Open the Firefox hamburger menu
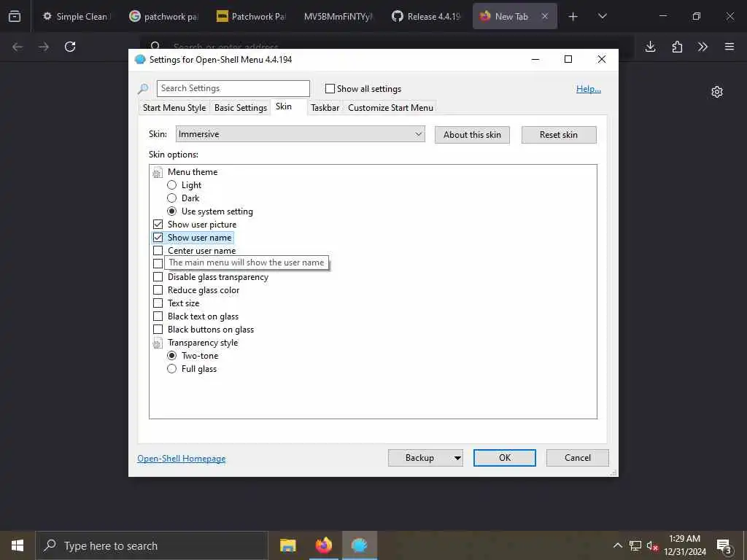747x560 pixels. pos(729,47)
